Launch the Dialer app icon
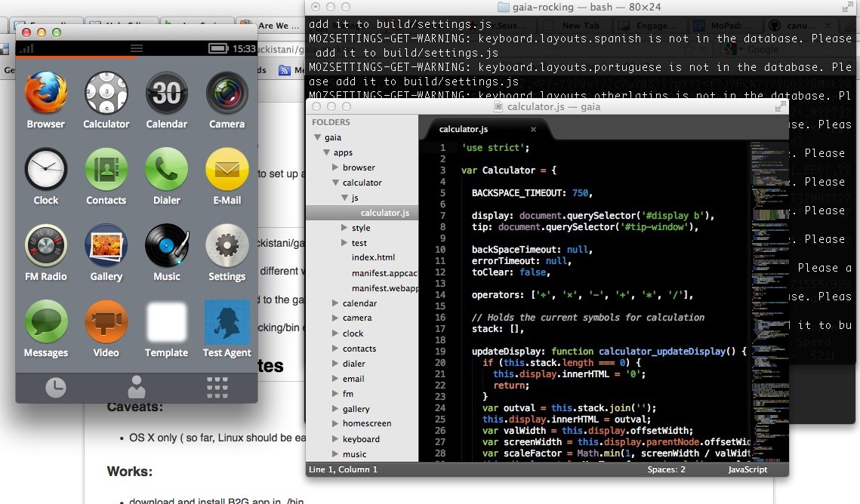860x504 pixels. point(167,169)
